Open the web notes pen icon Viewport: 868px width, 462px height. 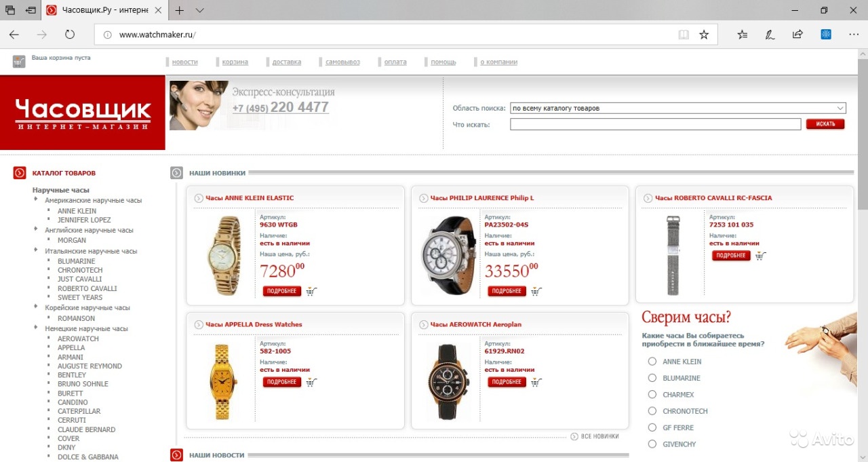coord(770,35)
